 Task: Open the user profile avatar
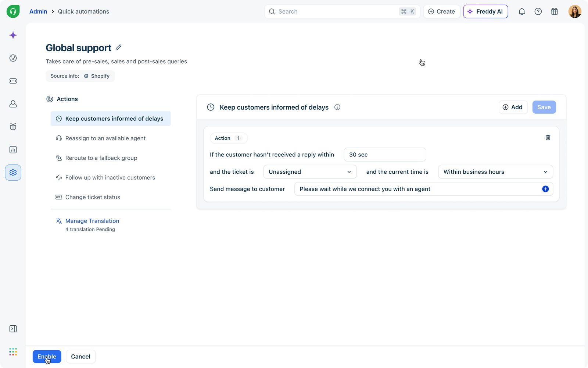tap(575, 11)
